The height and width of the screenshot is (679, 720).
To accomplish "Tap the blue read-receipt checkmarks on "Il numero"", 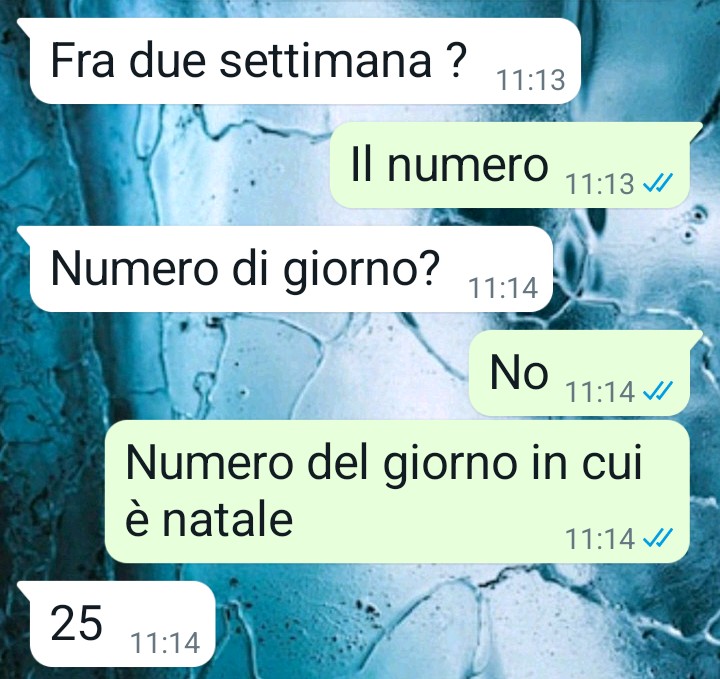I will pos(658,184).
